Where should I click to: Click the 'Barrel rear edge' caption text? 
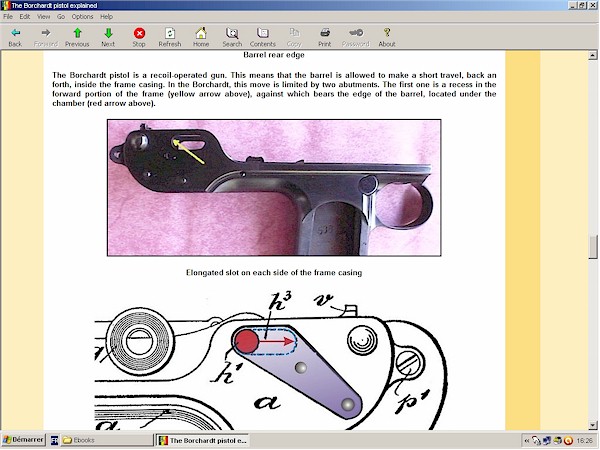274,55
